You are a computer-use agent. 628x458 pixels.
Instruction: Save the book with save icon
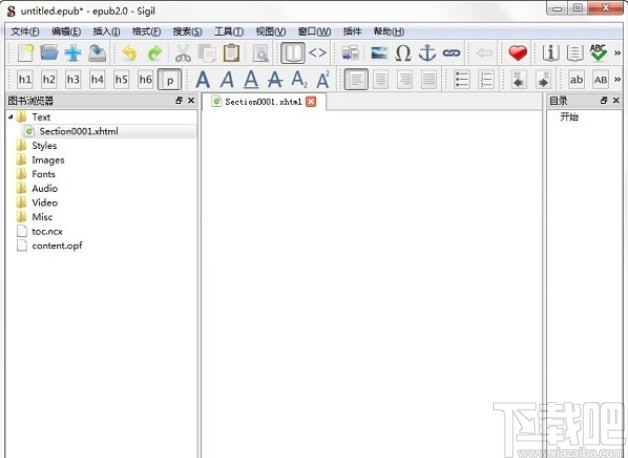pyautogui.click(x=97, y=53)
